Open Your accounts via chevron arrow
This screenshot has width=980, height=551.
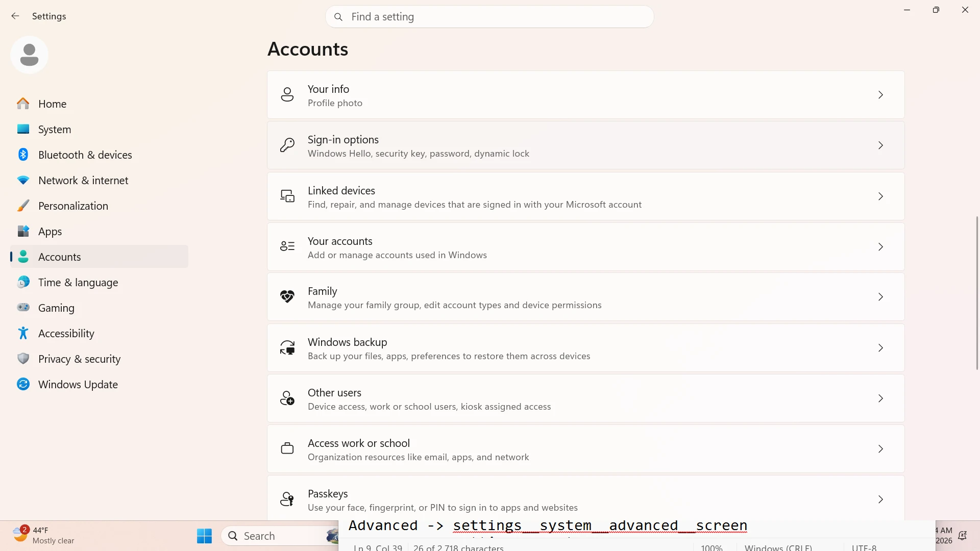click(880, 247)
